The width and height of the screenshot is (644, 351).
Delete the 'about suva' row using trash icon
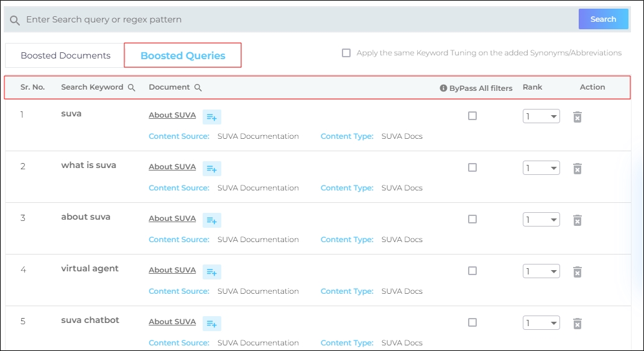[x=577, y=220]
